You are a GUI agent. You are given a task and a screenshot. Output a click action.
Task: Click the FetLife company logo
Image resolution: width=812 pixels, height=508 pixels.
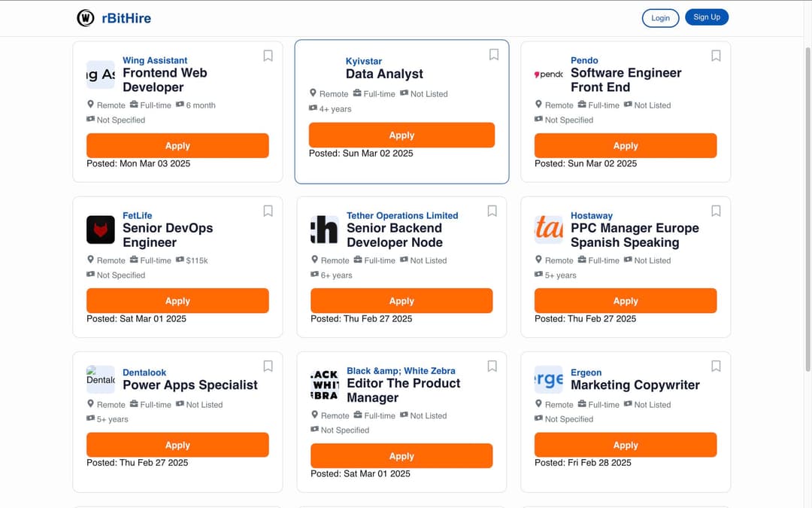tap(100, 230)
